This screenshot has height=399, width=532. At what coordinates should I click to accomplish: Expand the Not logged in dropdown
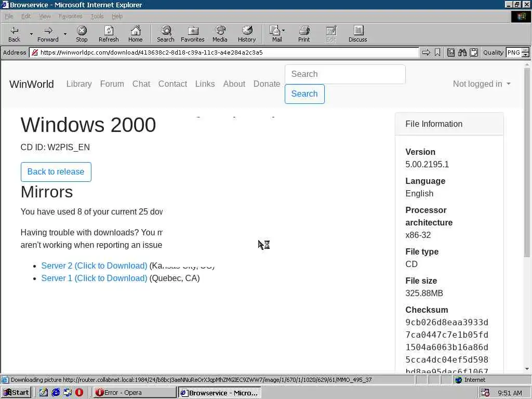click(482, 84)
